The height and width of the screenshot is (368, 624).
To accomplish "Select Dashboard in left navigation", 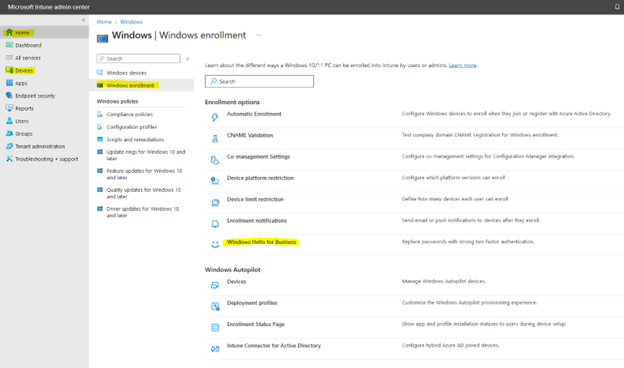I will (28, 45).
